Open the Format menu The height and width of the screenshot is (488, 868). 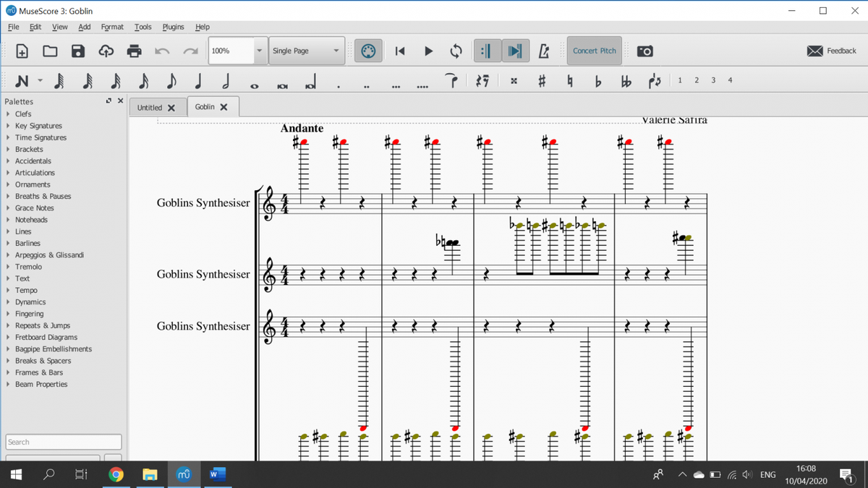click(112, 27)
